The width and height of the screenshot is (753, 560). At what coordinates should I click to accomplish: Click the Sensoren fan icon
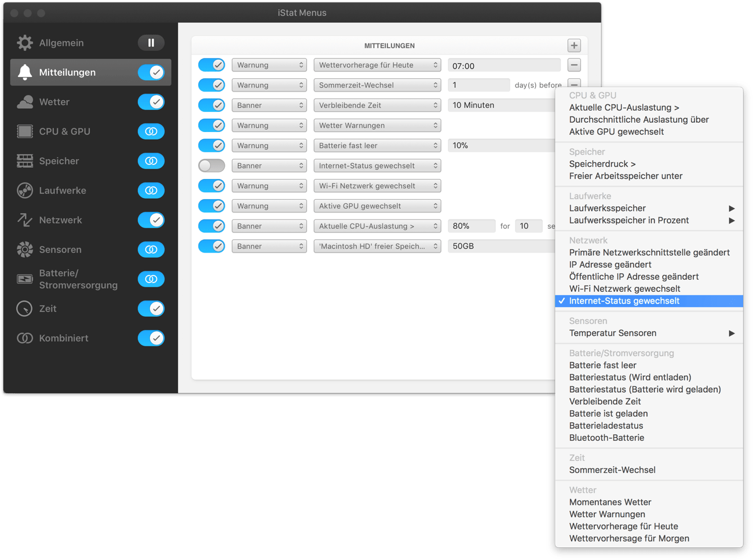24,250
